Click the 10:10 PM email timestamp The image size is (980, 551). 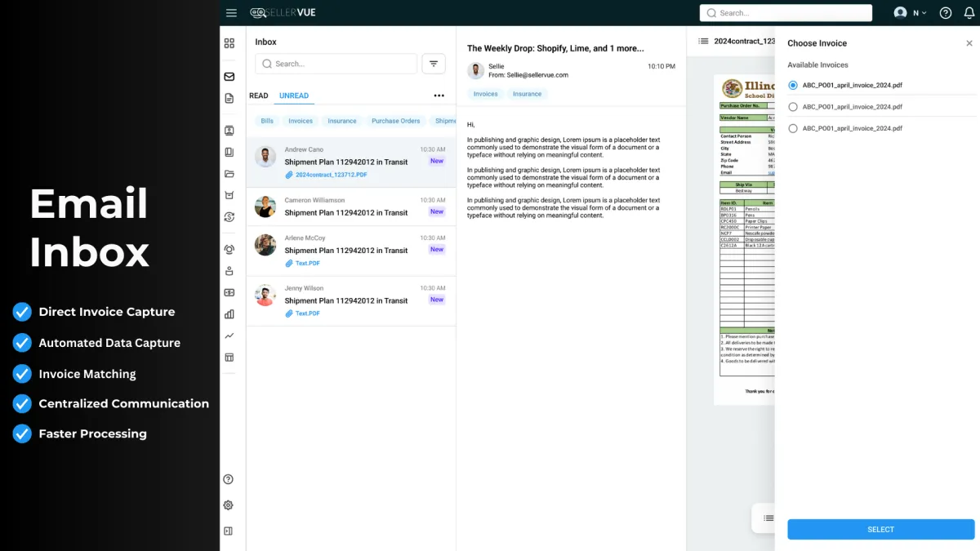point(661,66)
